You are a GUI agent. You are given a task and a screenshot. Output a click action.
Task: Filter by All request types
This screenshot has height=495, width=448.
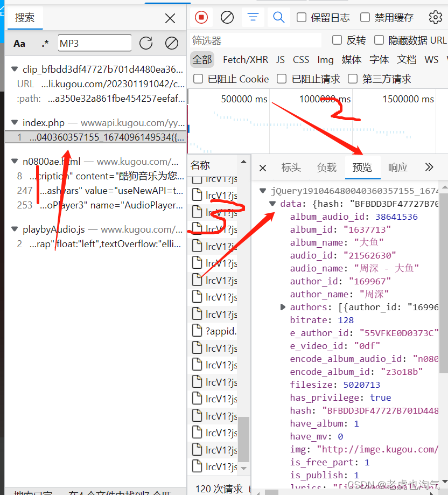click(x=202, y=60)
